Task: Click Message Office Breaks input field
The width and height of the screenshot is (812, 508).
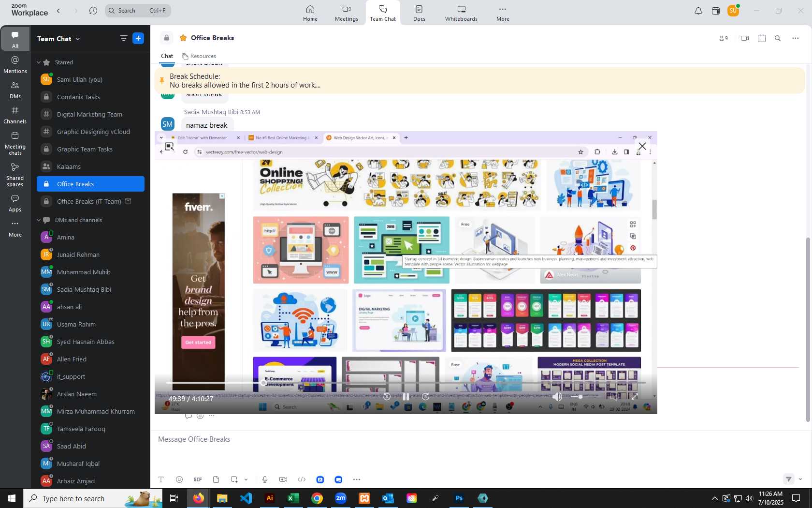Action: point(478,439)
